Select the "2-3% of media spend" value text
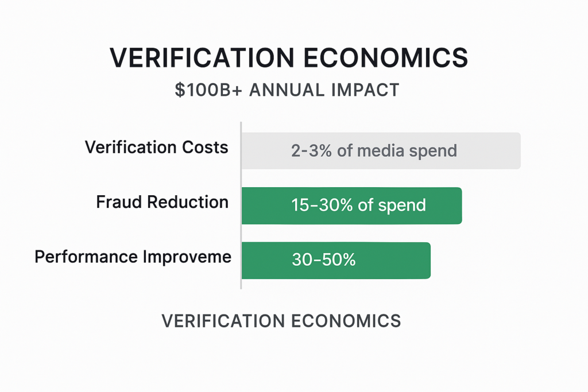 click(x=374, y=151)
